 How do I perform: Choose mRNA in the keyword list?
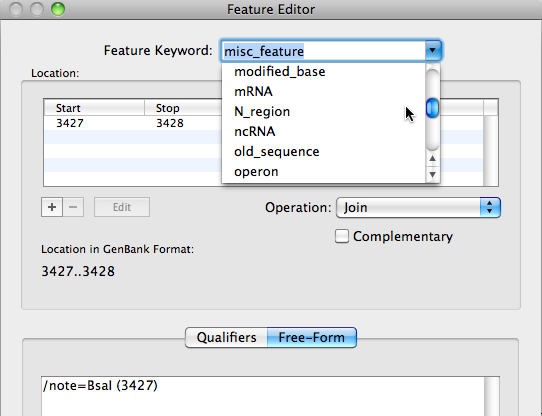point(323,92)
